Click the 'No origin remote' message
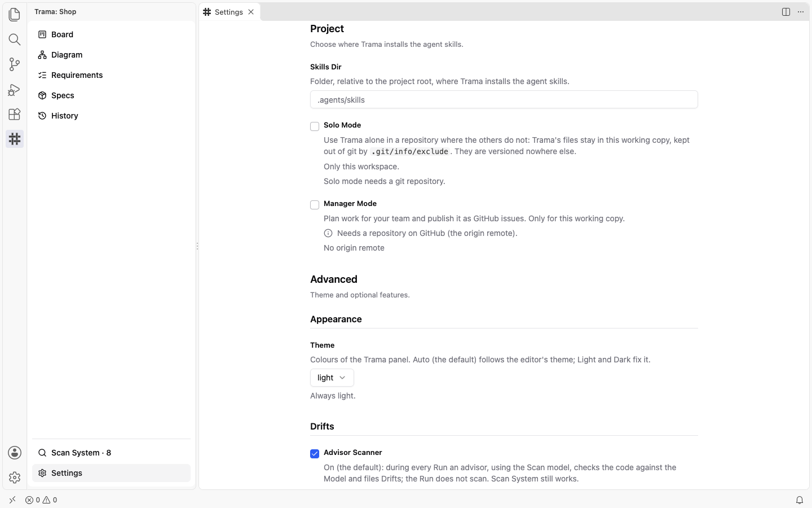 tap(354, 248)
